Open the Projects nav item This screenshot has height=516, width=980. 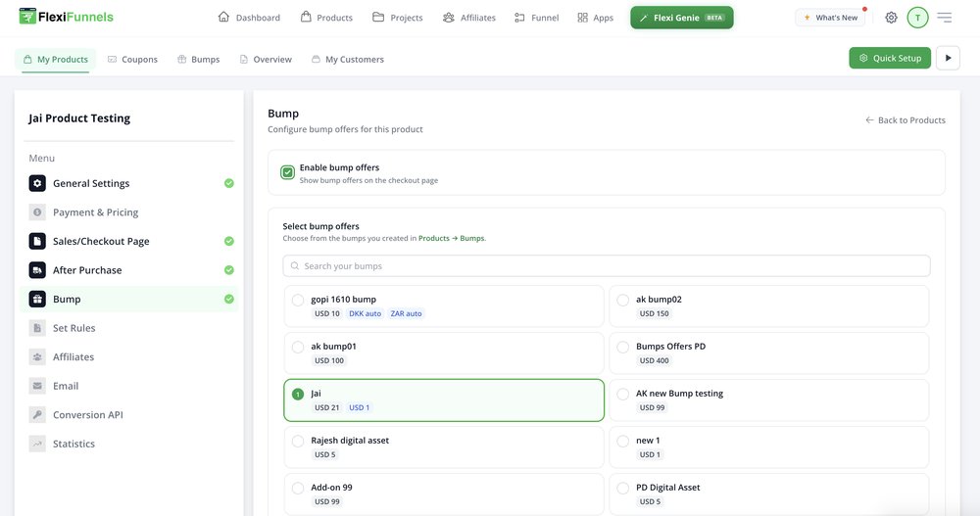pos(398,18)
